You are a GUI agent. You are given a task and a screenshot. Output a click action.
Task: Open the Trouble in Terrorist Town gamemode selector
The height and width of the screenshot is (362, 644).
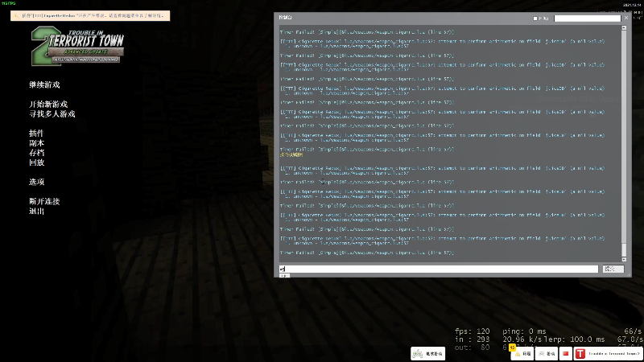click(609, 353)
